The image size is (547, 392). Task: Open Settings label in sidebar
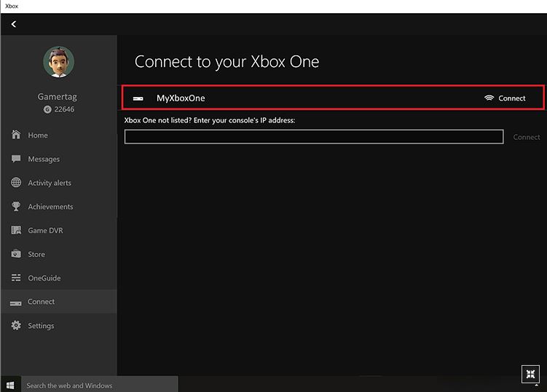click(x=41, y=326)
